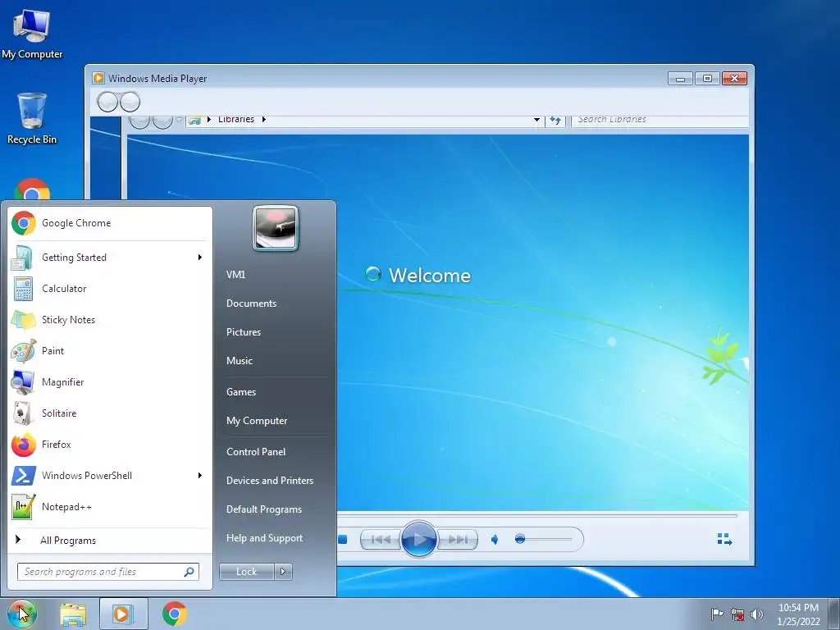Start Magnifier from the Start menu
Screen dimensions: 840x630
[x=111, y=382]
